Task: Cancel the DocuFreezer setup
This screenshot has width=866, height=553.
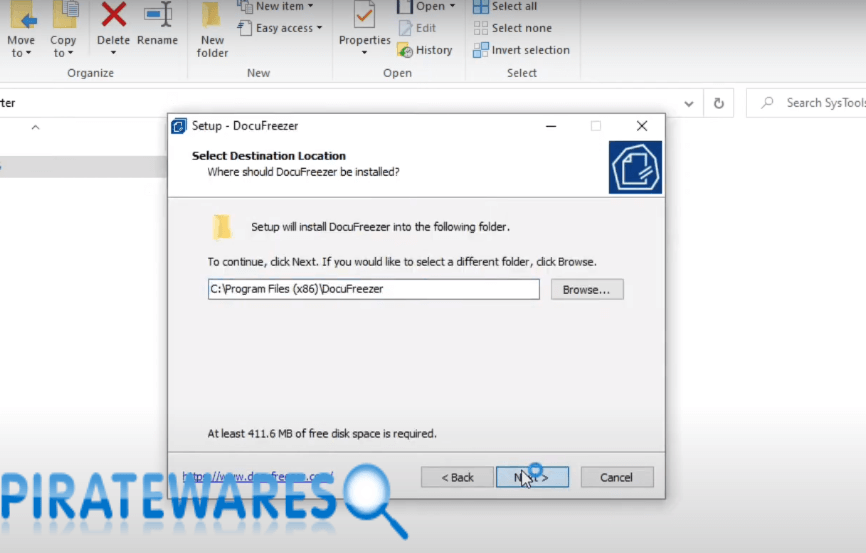Action: (x=617, y=477)
